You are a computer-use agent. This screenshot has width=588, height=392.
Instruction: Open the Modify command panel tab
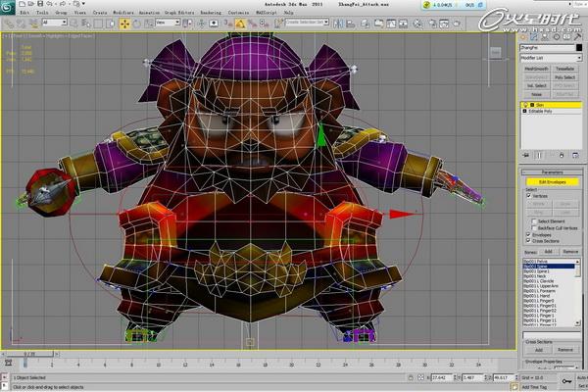pos(534,37)
